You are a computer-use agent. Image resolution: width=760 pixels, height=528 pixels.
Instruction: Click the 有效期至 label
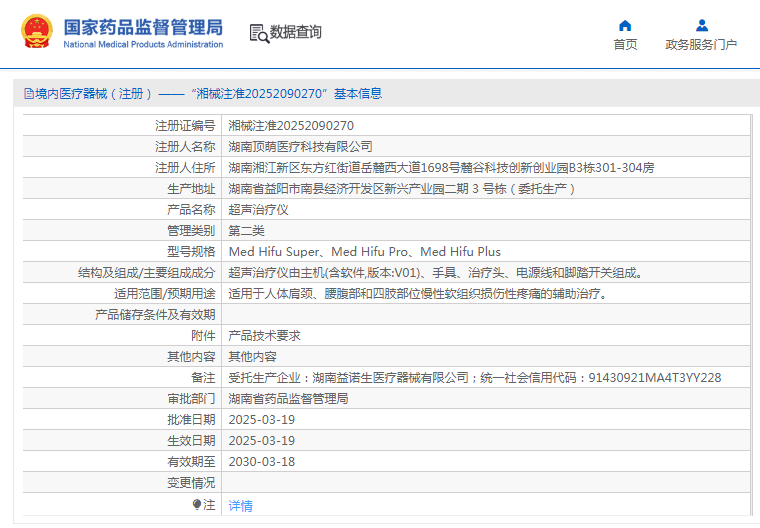(x=191, y=462)
